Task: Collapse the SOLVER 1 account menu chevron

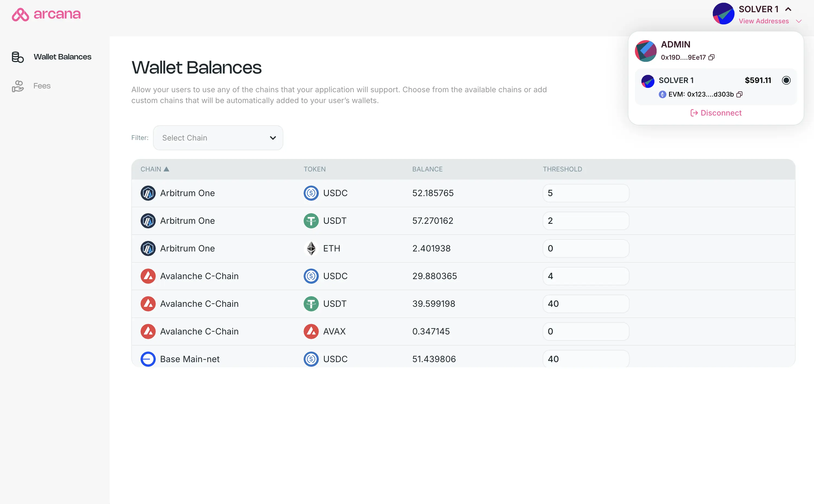Action: pos(788,9)
